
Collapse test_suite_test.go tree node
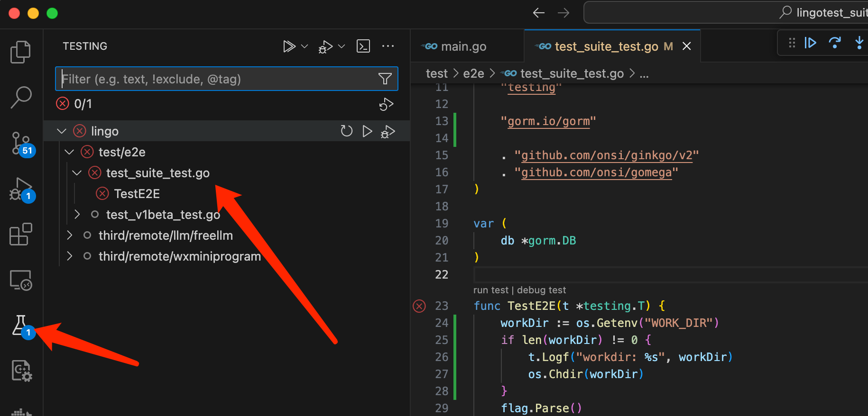point(77,172)
